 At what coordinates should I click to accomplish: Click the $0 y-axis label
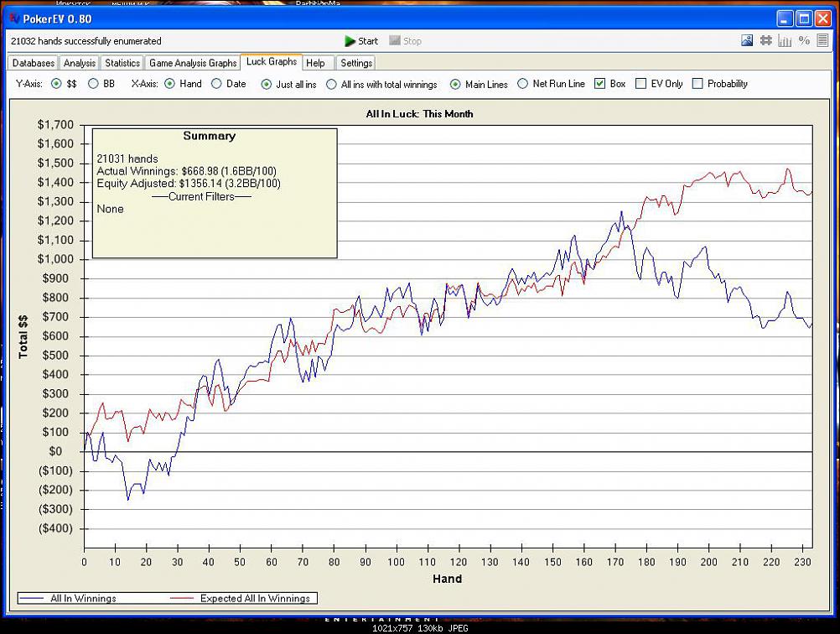coord(55,451)
